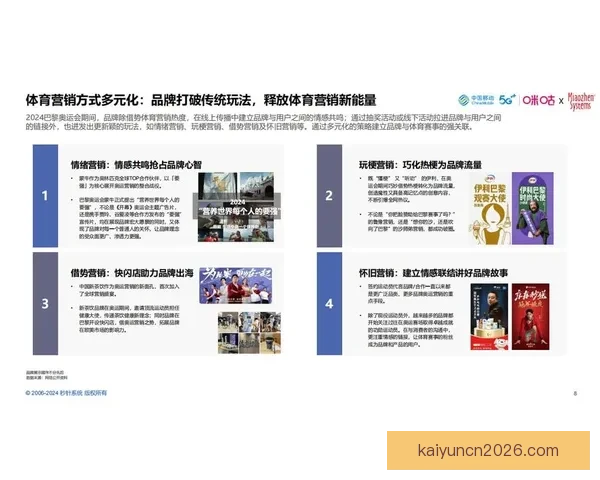600x480 pixels.
Task: Select the small data source footnote
Action: click(46, 375)
